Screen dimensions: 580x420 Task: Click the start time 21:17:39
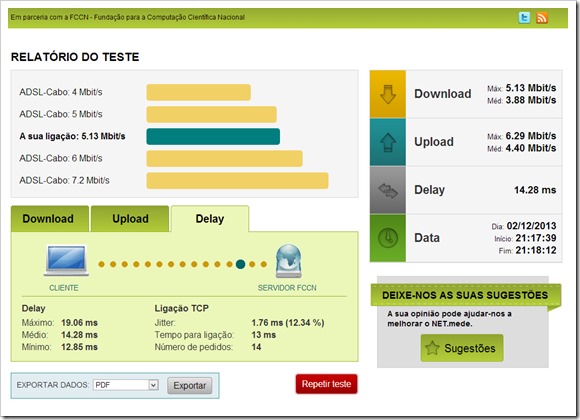[x=536, y=238]
